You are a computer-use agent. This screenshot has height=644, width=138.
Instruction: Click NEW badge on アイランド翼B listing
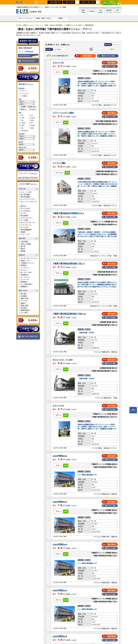67,173
